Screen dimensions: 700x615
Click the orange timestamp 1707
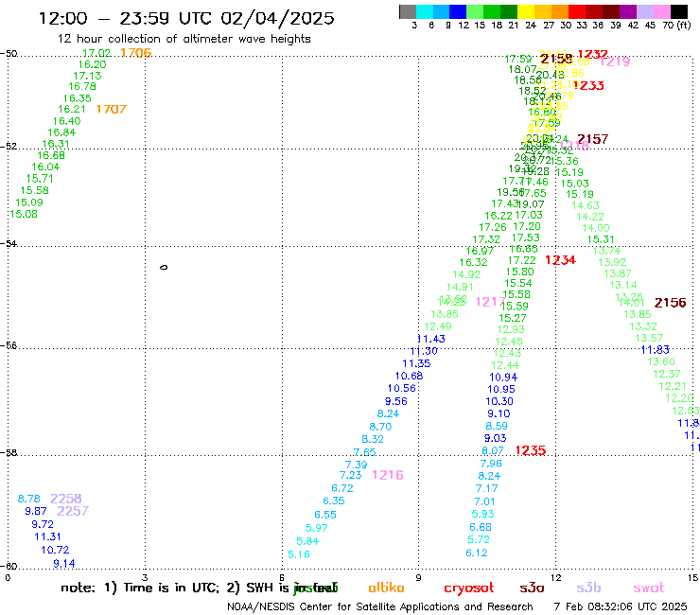[x=112, y=109]
